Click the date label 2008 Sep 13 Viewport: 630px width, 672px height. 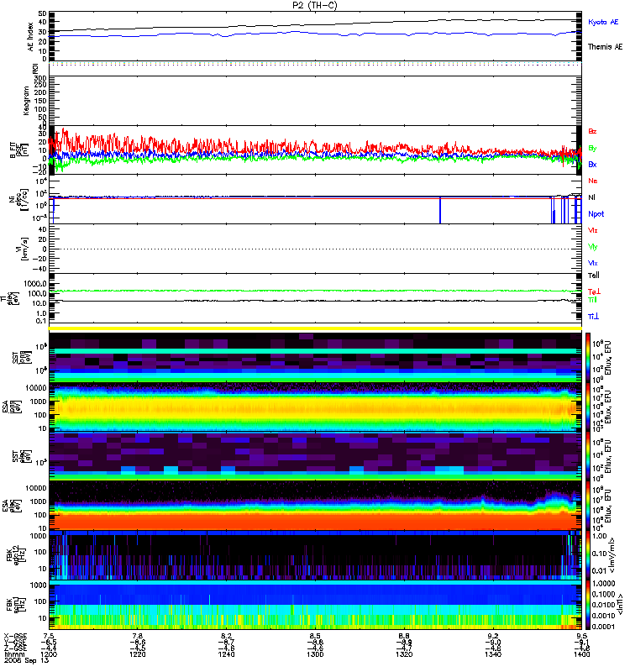27,660
